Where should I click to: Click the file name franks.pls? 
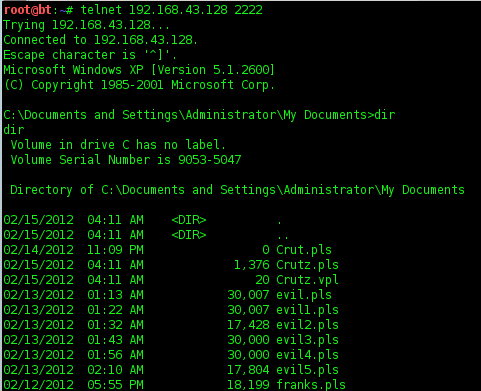click(x=311, y=385)
